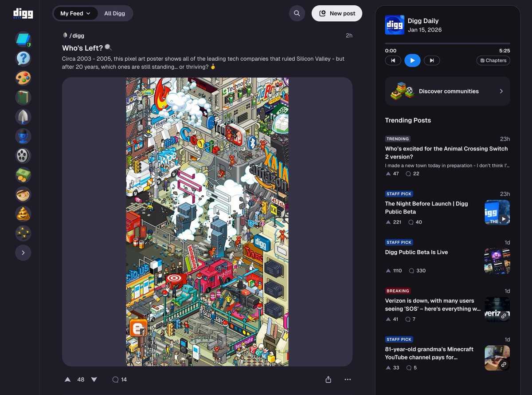Play The Night Before Launch video thumbnail
Viewport: 532px width, 395px height.
point(497,212)
